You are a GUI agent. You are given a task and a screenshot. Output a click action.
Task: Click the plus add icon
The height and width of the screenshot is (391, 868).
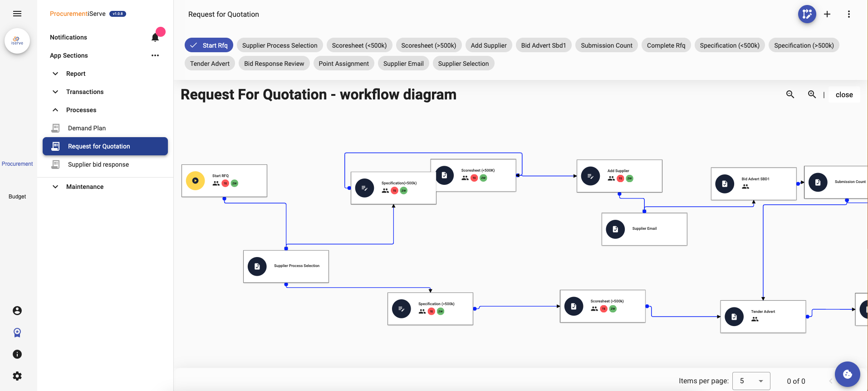[827, 14]
